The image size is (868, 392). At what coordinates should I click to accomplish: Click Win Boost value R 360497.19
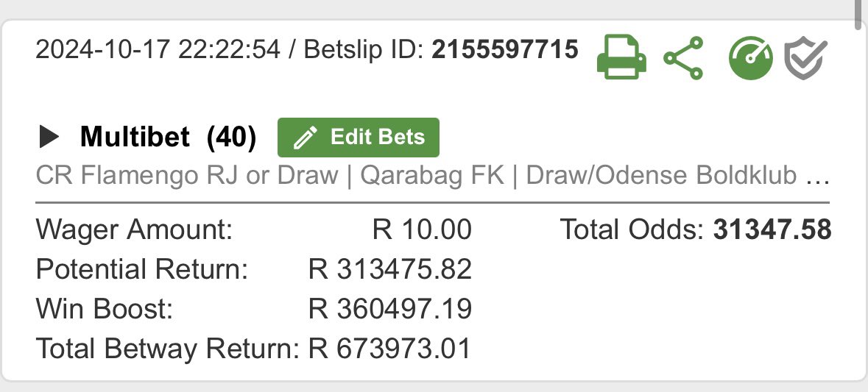[x=390, y=308]
